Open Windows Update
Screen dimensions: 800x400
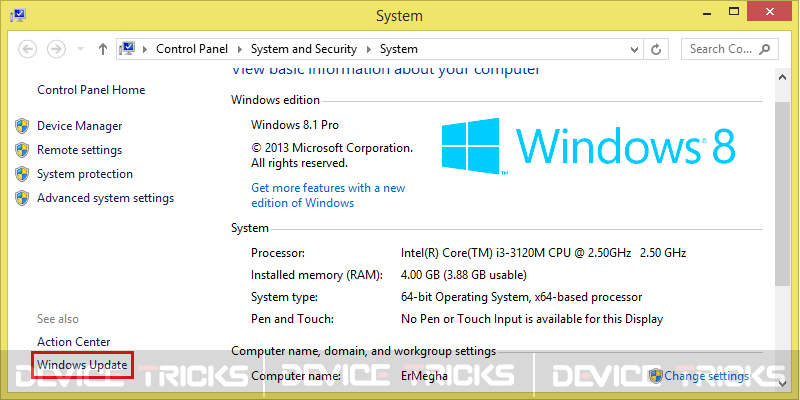click(x=82, y=365)
